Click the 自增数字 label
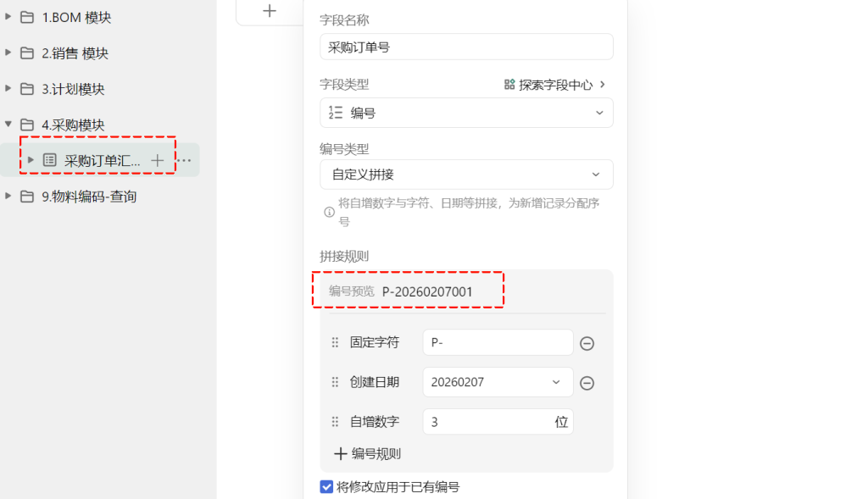 pos(374,422)
